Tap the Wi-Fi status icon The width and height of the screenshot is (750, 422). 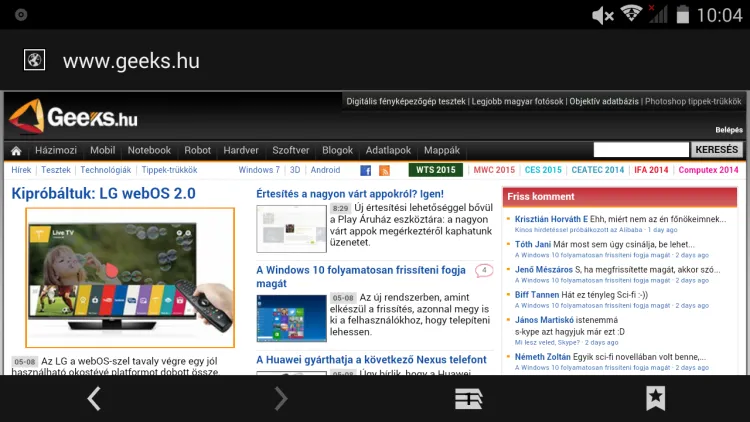tap(631, 14)
